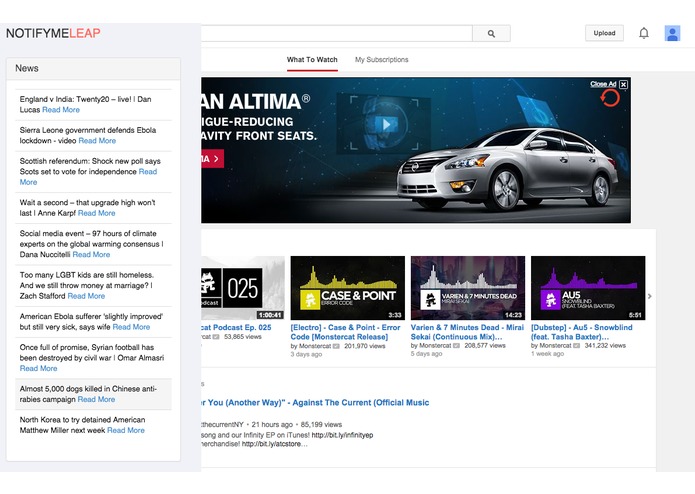The height and width of the screenshot is (494, 695).
Task: Read More on American Ebola sufferer story
Action: click(x=131, y=327)
